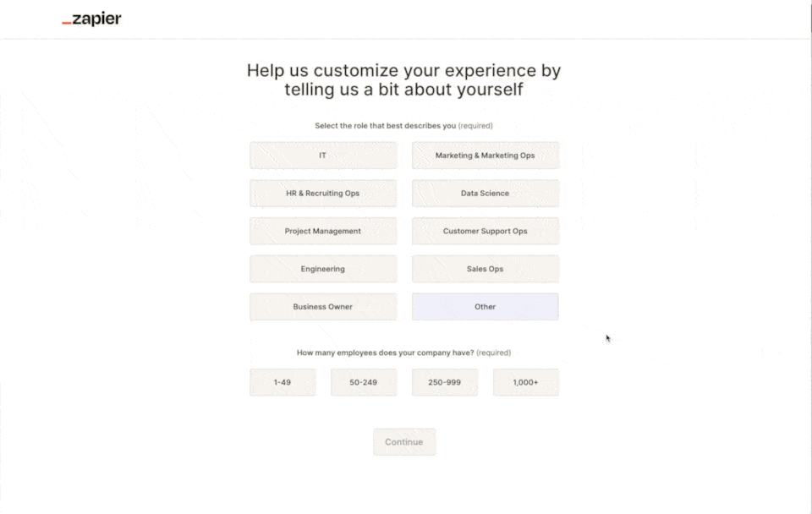Click the page heading about customizing experience
The width and height of the screenshot is (812, 514).
(x=404, y=79)
